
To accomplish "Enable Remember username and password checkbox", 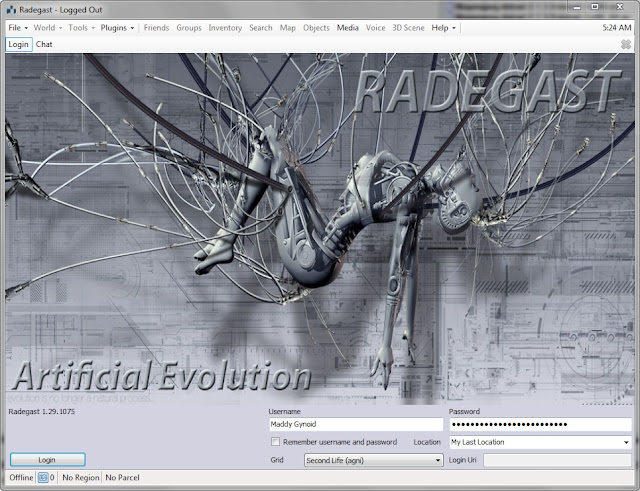I will coord(276,442).
